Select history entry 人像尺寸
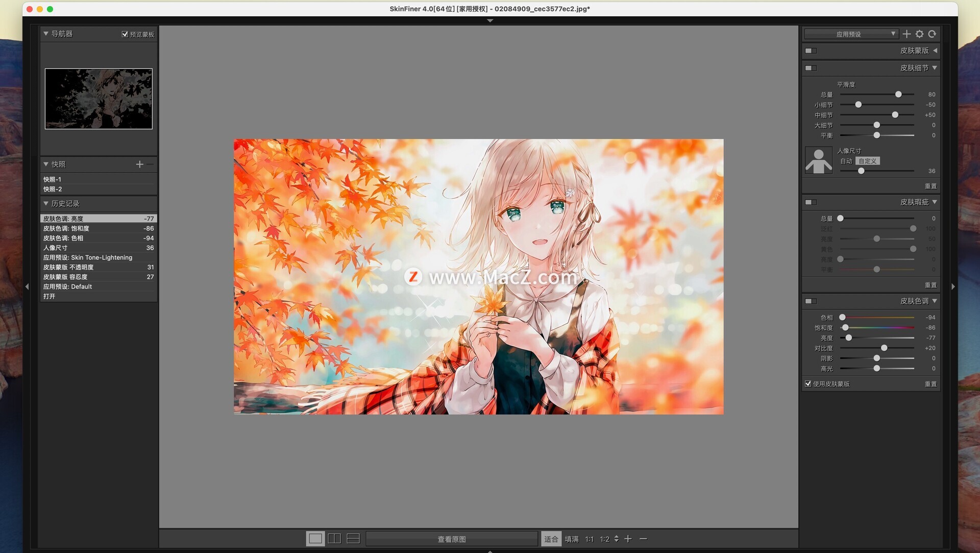 click(99, 248)
